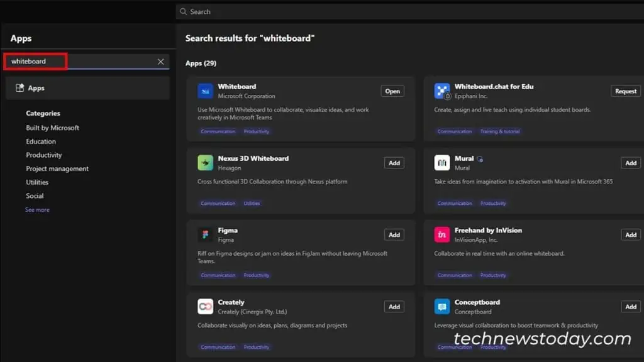Open the Microsoft Whiteboard app
The image size is (644, 362).
tap(392, 90)
